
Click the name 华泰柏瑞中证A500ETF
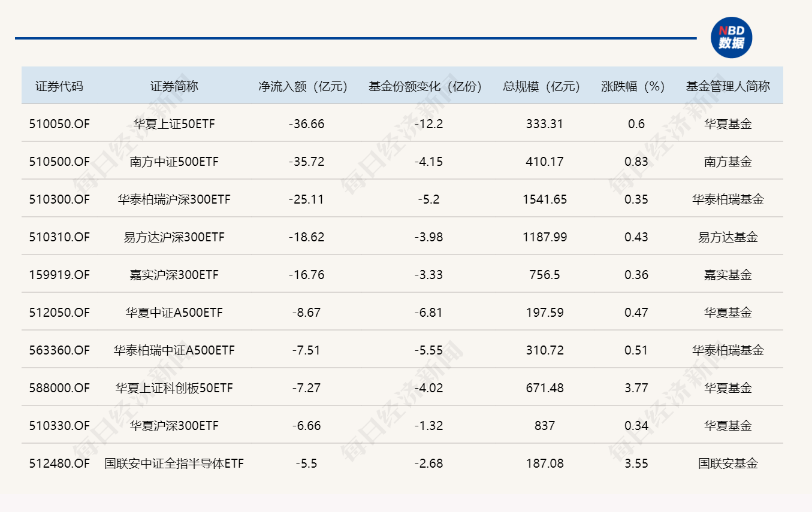(x=174, y=350)
